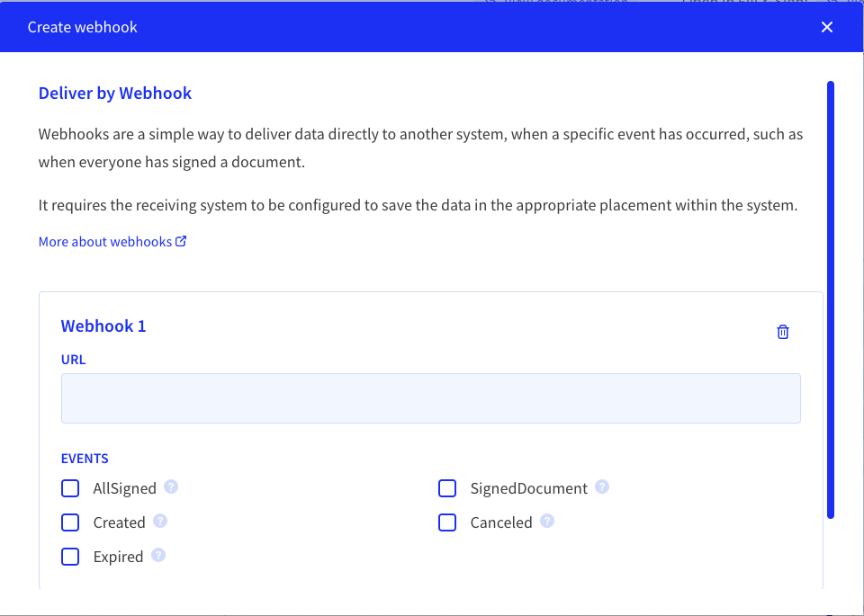
Task: Click the Create webhook title text
Action: tap(83, 27)
